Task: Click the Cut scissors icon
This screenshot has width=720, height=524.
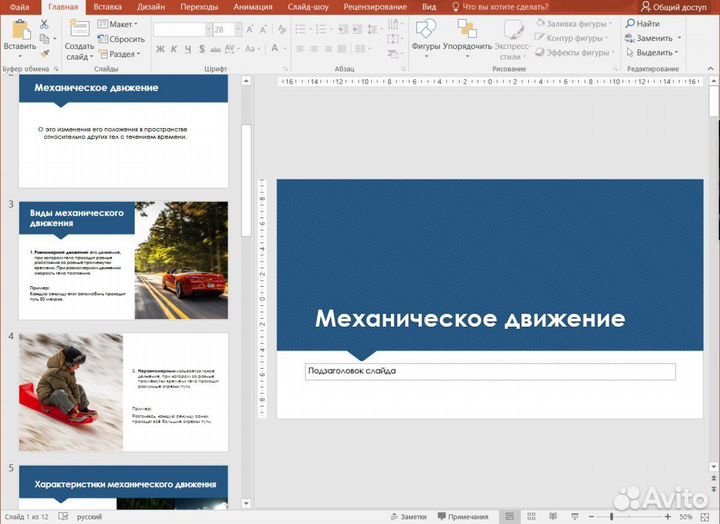Action: tap(44, 24)
